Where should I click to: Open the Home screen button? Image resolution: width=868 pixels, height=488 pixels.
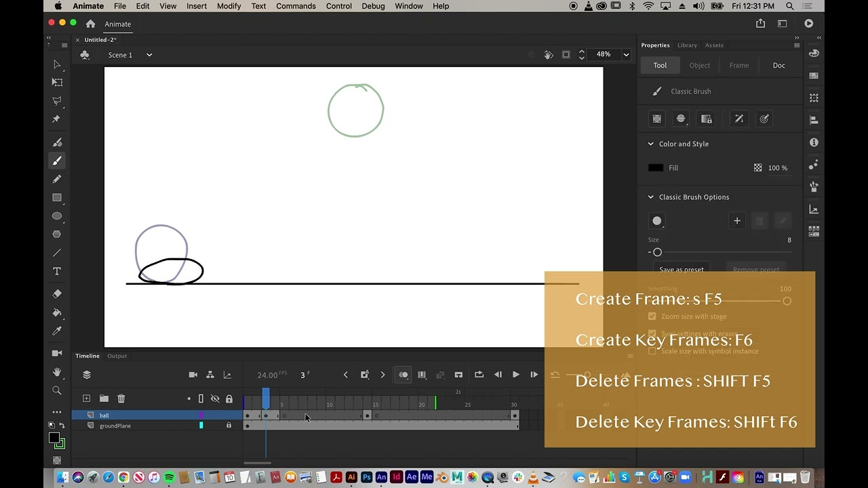click(90, 24)
